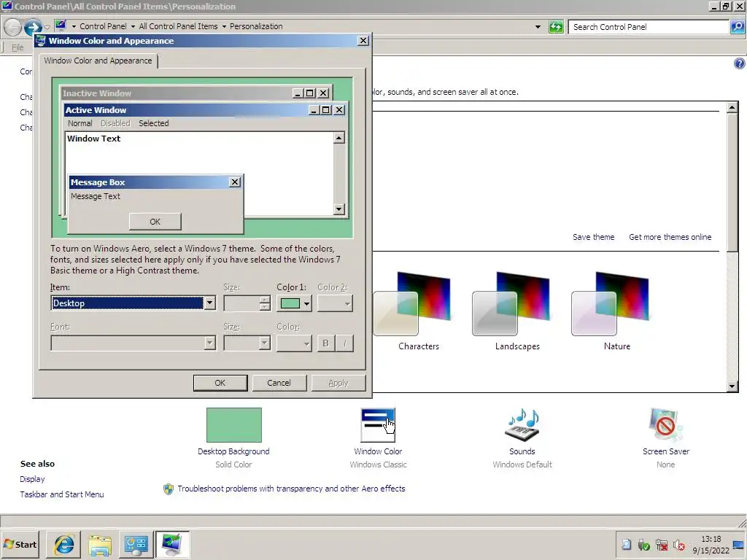This screenshot has width=747, height=560.
Task: Open the Screen Saver icon
Action: coord(665,425)
